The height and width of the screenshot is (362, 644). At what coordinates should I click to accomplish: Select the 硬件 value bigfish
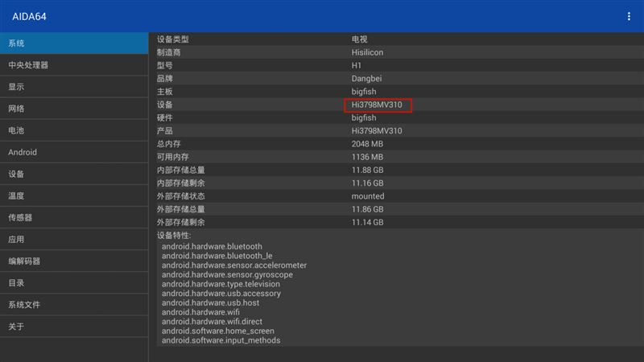click(x=364, y=117)
